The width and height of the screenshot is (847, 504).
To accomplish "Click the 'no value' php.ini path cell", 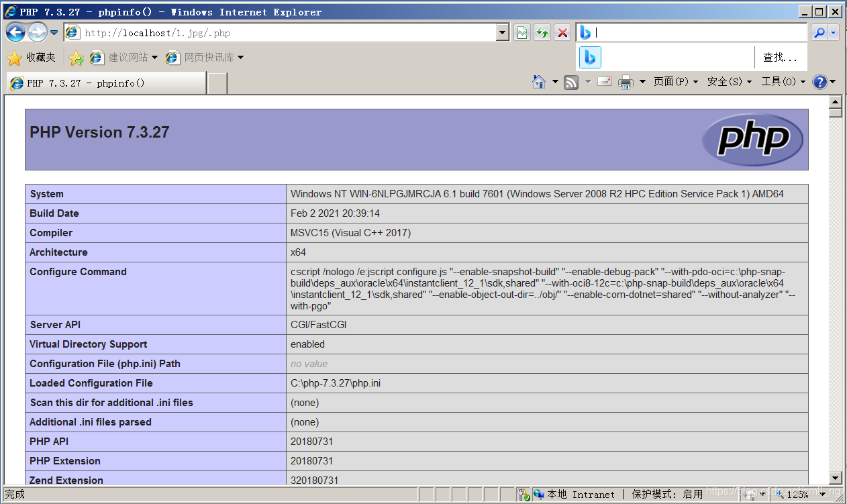I will [x=309, y=364].
